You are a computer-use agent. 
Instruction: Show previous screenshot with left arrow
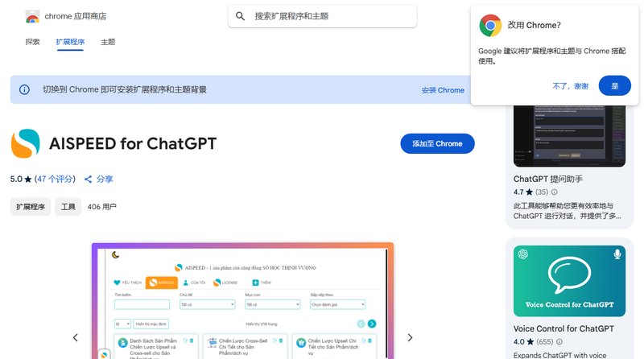point(75,337)
